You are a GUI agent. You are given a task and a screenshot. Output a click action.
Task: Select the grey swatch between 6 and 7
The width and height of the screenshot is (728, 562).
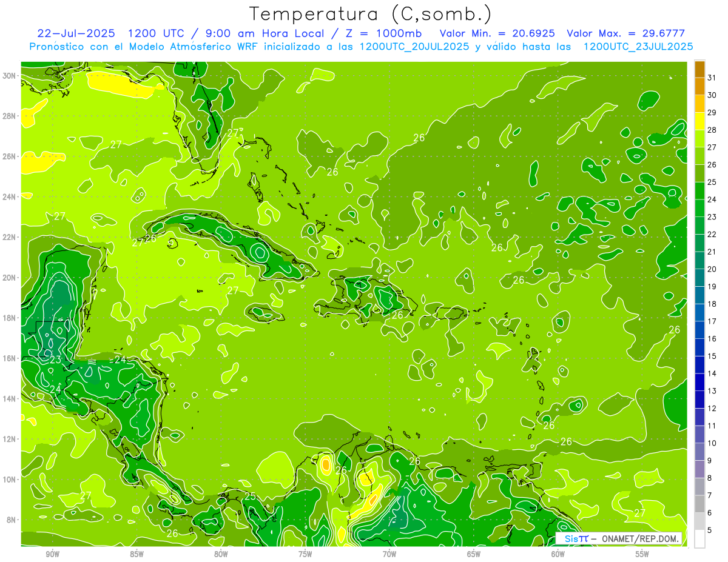coord(699,504)
